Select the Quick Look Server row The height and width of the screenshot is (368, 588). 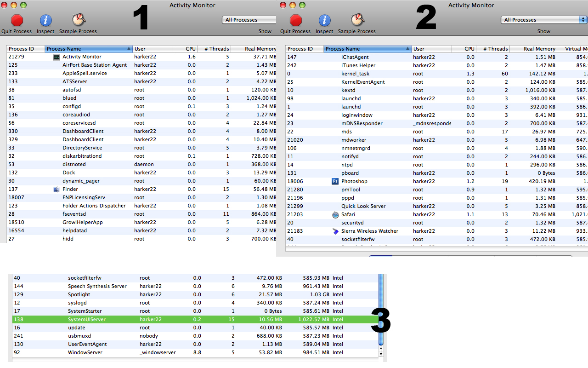tap(437, 206)
